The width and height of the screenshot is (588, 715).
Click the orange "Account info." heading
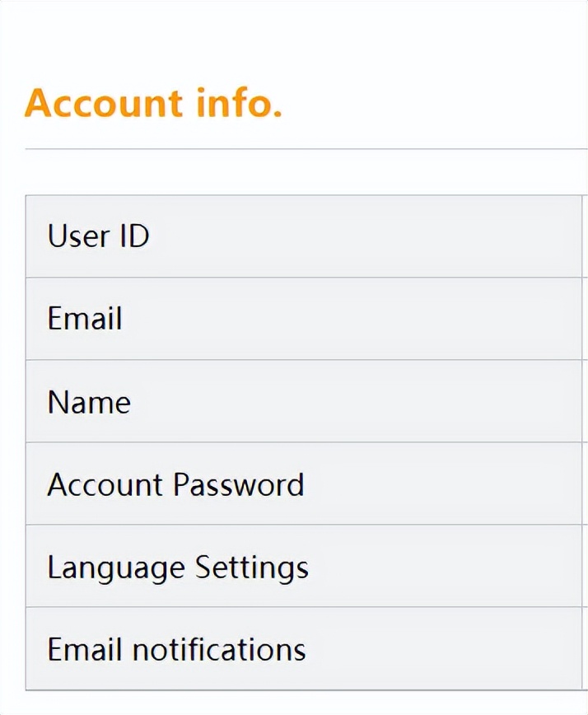tap(153, 105)
